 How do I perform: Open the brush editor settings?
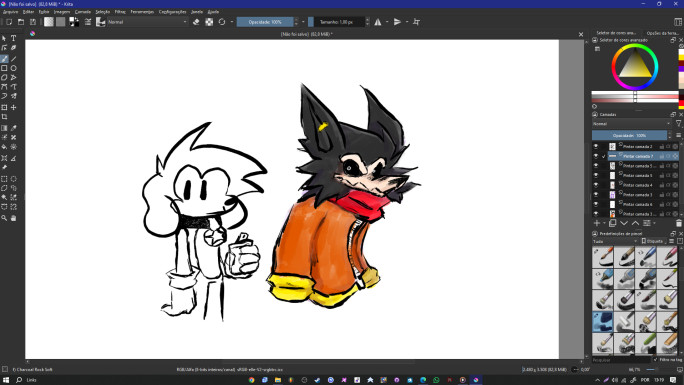point(88,22)
